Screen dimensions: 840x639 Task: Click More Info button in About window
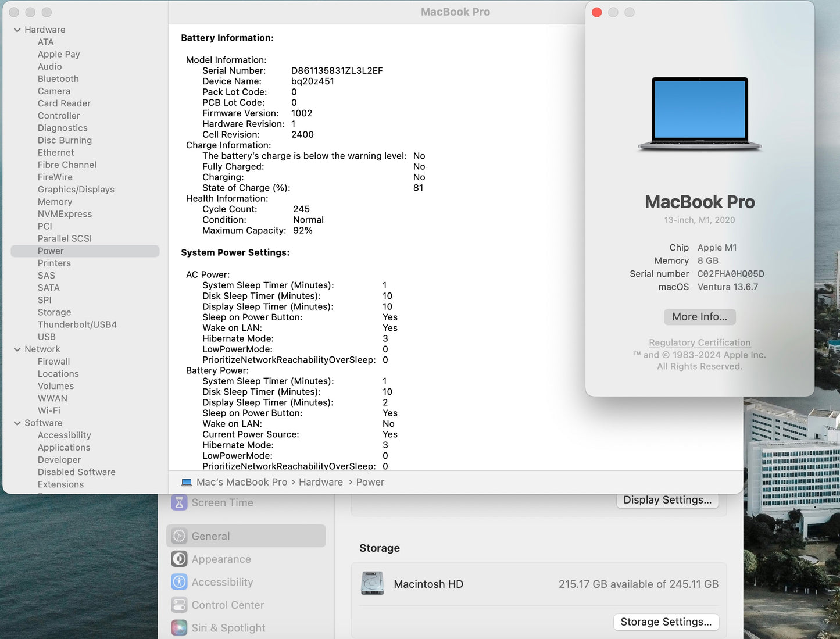[700, 317]
